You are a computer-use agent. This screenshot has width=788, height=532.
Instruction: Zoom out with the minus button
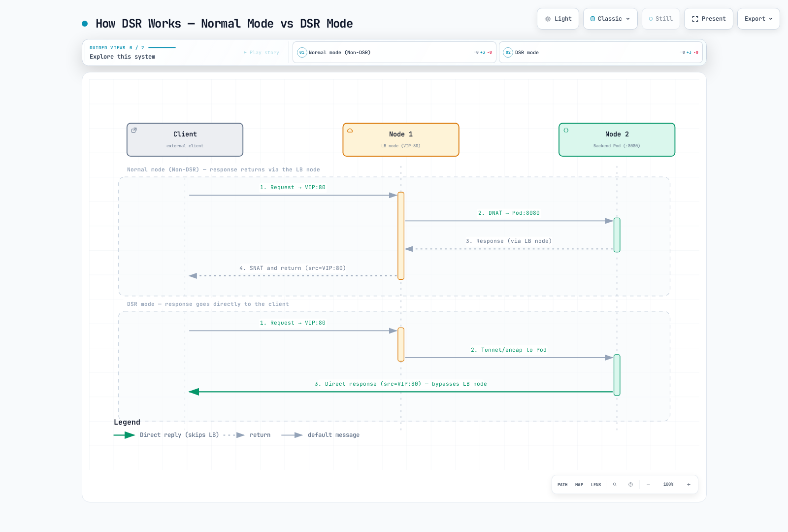point(648,485)
